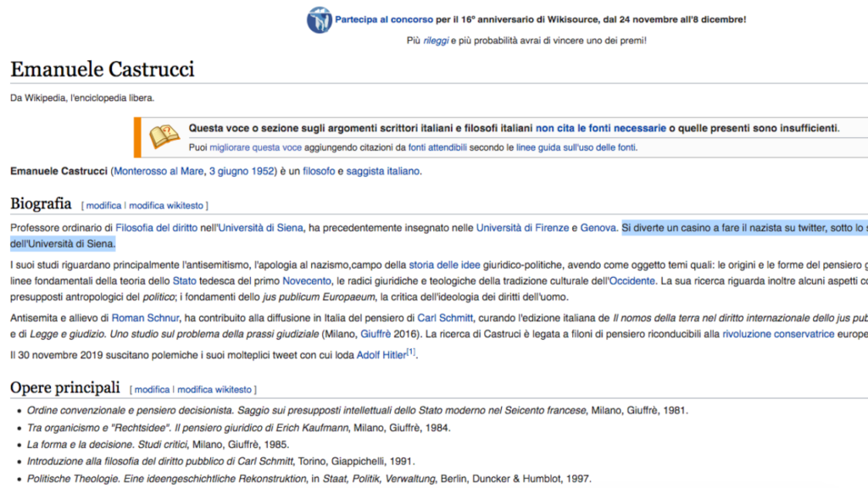This screenshot has width=868, height=488.
Task: Click the 'rileggi' link in banner
Action: (436, 41)
